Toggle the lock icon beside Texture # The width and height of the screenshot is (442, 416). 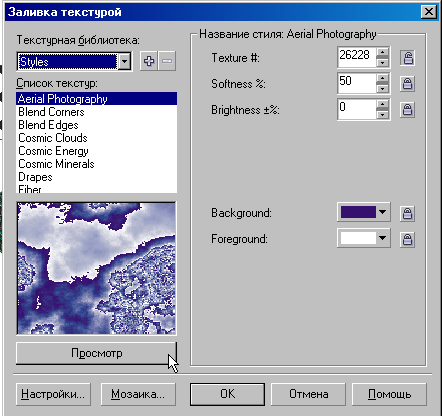(407, 58)
